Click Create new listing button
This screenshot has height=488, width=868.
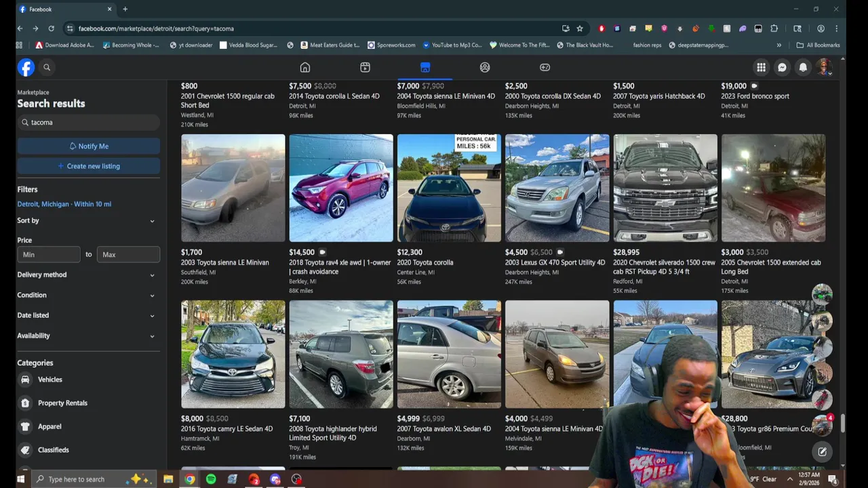pyautogui.click(x=89, y=166)
